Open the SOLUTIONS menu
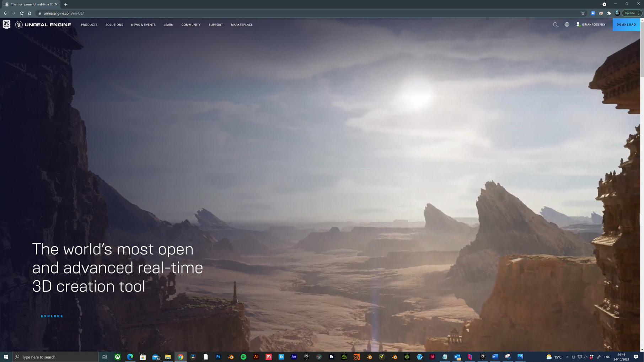 114,25
